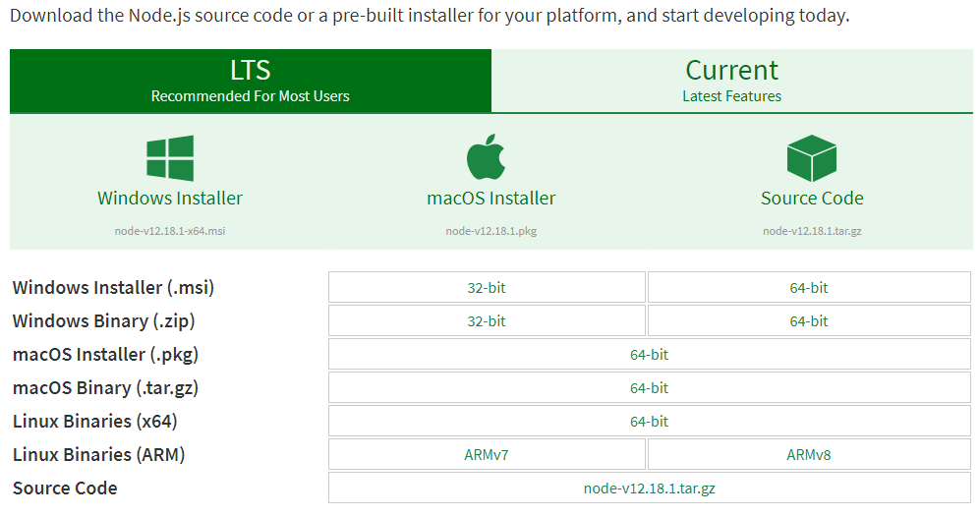
Task: Click the Source Code row label
Action: (x=65, y=488)
